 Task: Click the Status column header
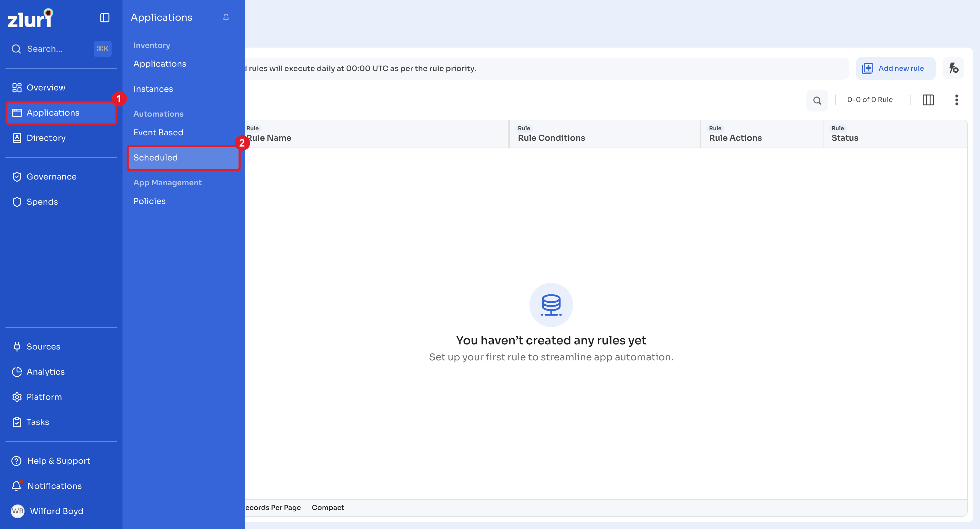coord(895,134)
